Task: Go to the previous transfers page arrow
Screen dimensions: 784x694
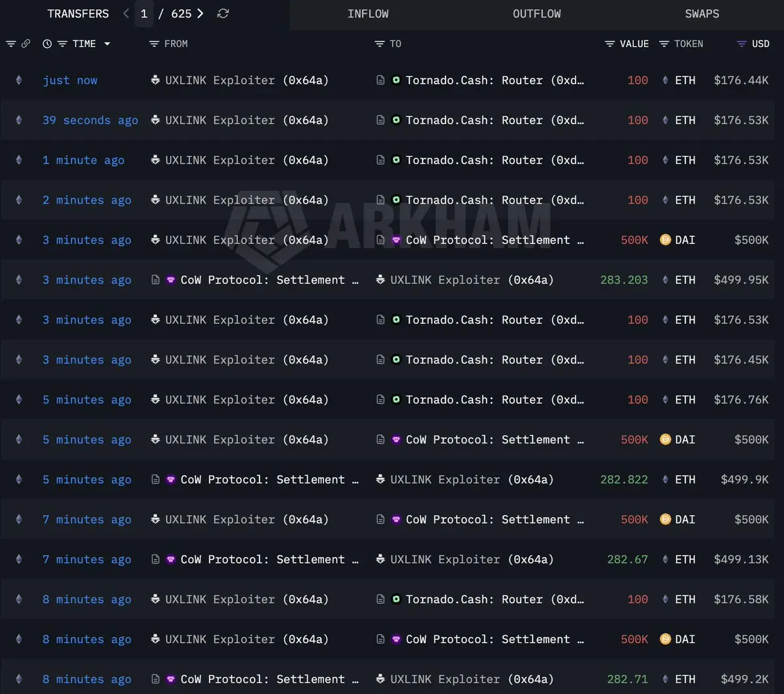Action: coord(126,14)
